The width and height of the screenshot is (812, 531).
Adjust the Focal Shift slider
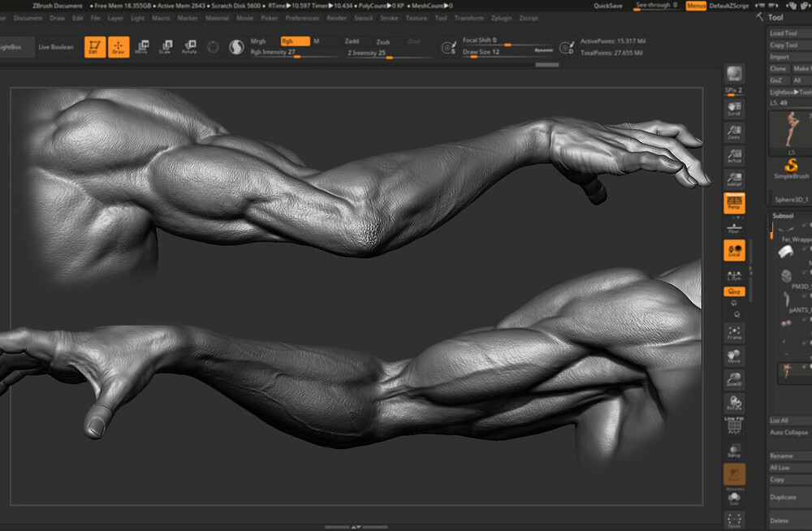[508, 41]
